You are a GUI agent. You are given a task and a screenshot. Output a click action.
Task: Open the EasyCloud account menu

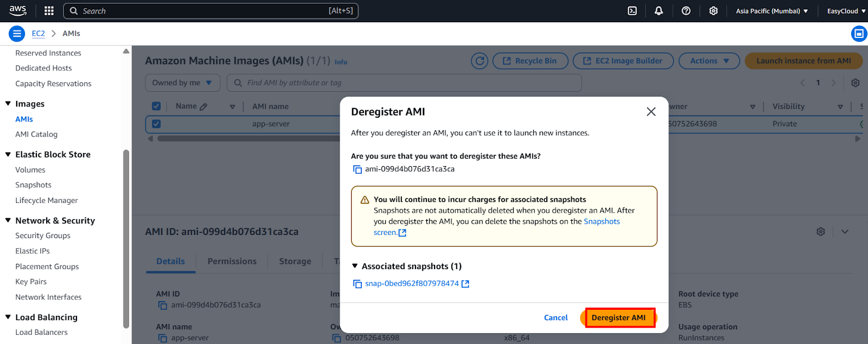pos(846,11)
